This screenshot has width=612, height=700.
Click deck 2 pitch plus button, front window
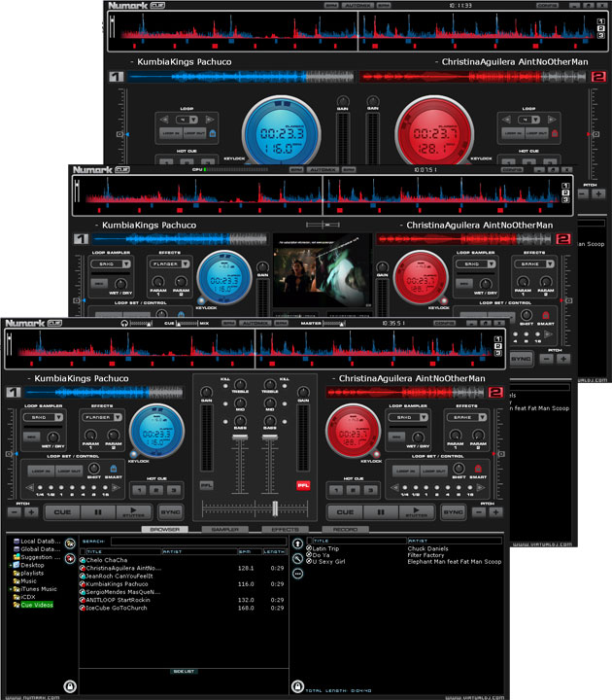click(495, 512)
